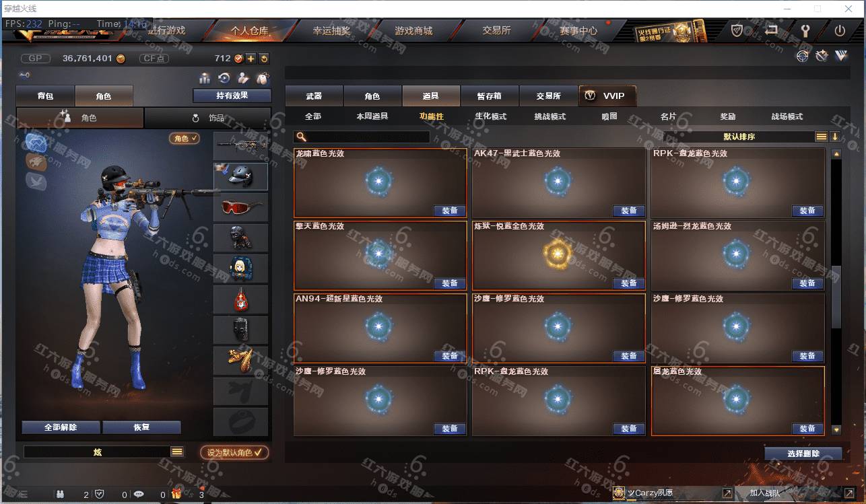Open the 游戏商城 menu
This screenshot has height=504, width=866.
(413, 31)
